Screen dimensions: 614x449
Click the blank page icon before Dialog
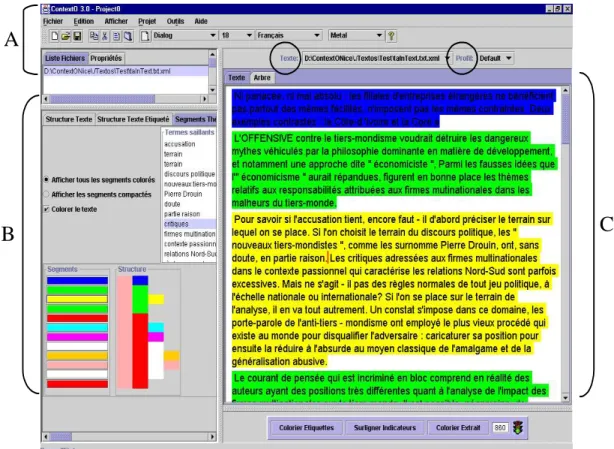click(145, 36)
